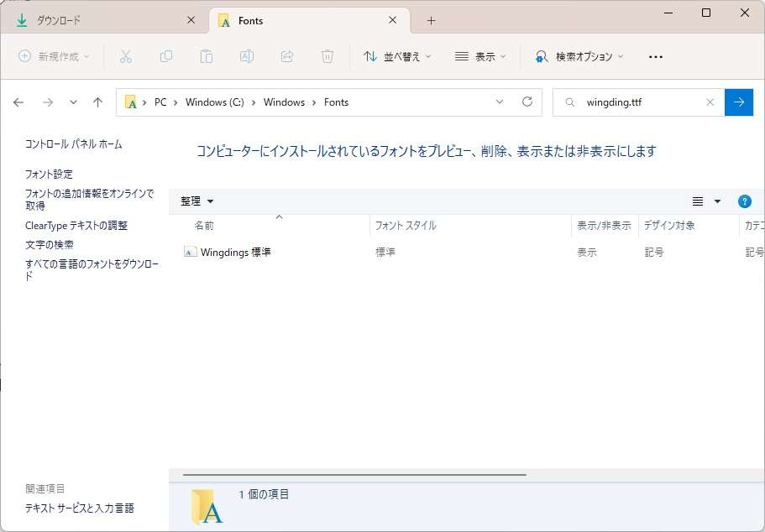Close the Fonts tab

pos(393,20)
